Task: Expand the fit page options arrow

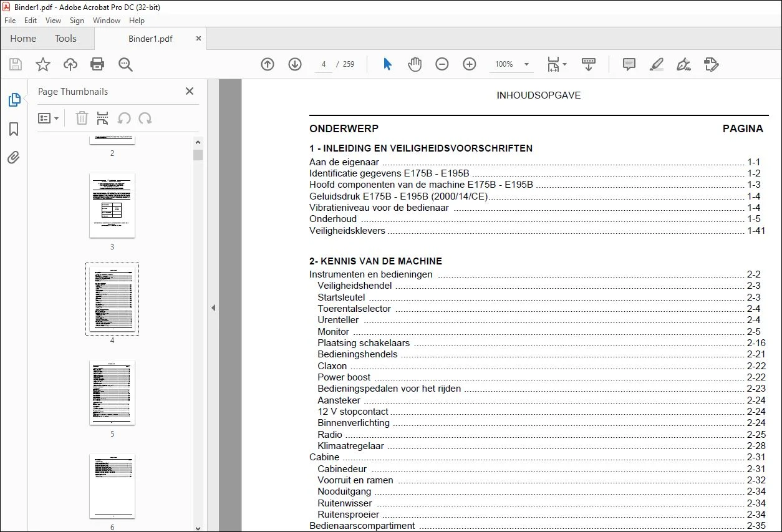Action: tap(565, 64)
